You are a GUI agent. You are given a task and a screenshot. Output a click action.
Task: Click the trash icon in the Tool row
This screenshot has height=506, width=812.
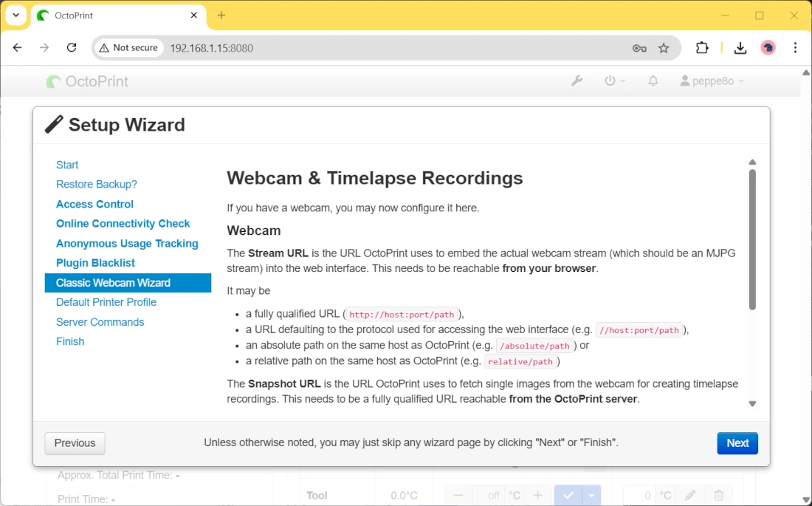(x=719, y=496)
